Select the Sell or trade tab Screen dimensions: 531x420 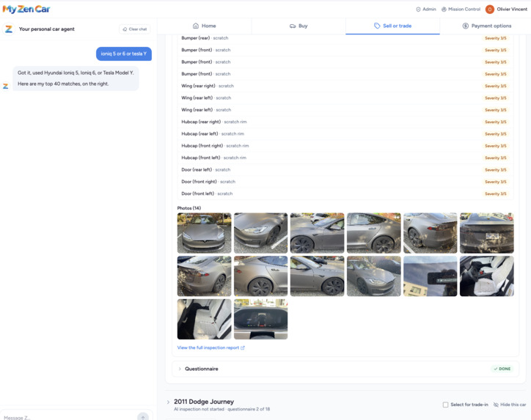393,26
